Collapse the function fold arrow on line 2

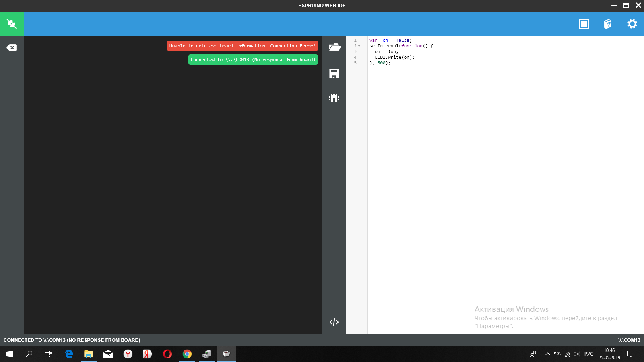click(359, 46)
